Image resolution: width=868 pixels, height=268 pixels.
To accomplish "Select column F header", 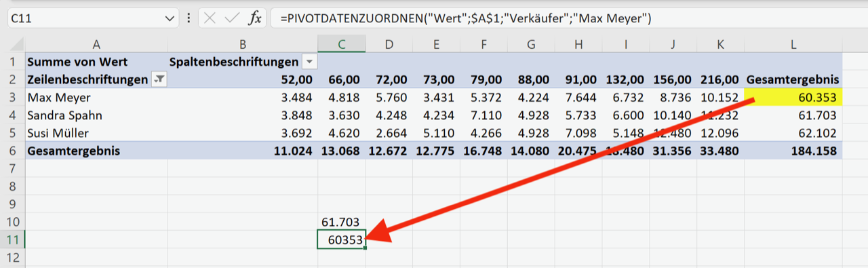I will pyautogui.click(x=484, y=44).
